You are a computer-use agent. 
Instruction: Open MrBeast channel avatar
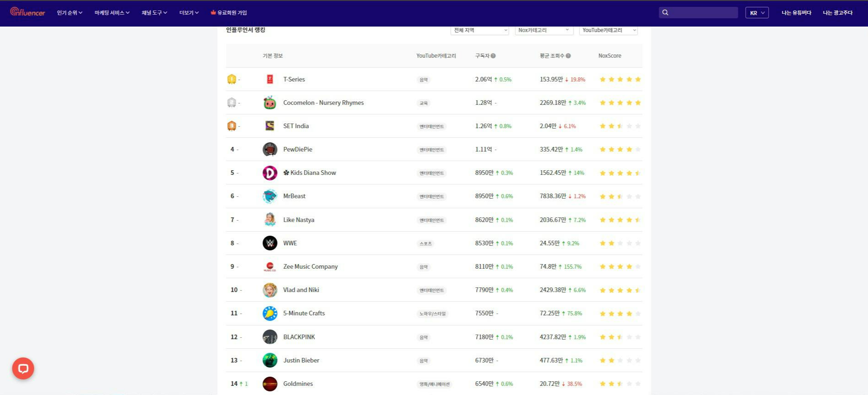[270, 196]
